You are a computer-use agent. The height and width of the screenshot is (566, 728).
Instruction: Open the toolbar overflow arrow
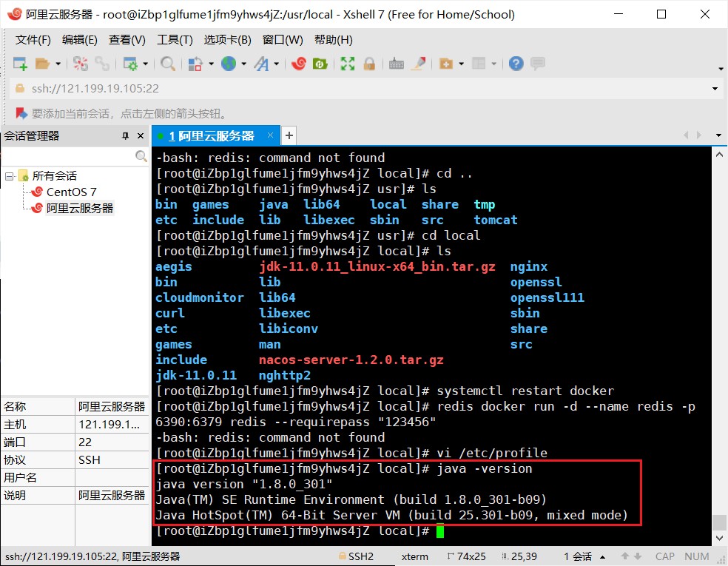[x=721, y=69]
